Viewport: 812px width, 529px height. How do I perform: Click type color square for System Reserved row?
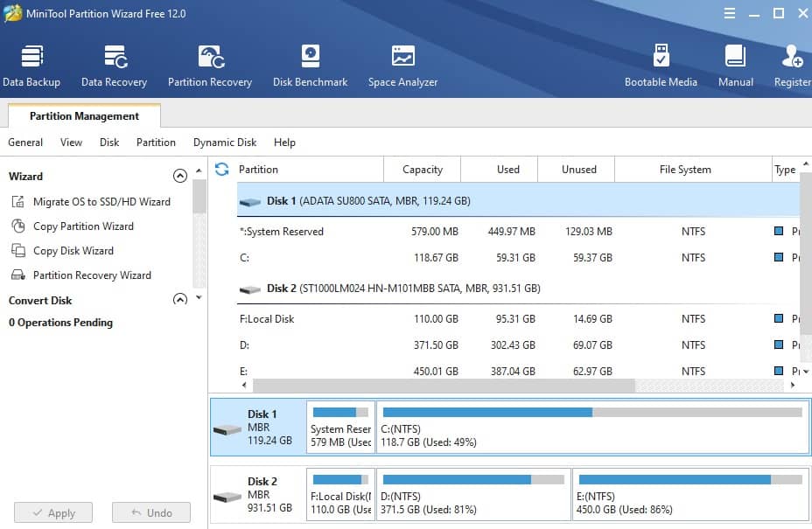779,231
